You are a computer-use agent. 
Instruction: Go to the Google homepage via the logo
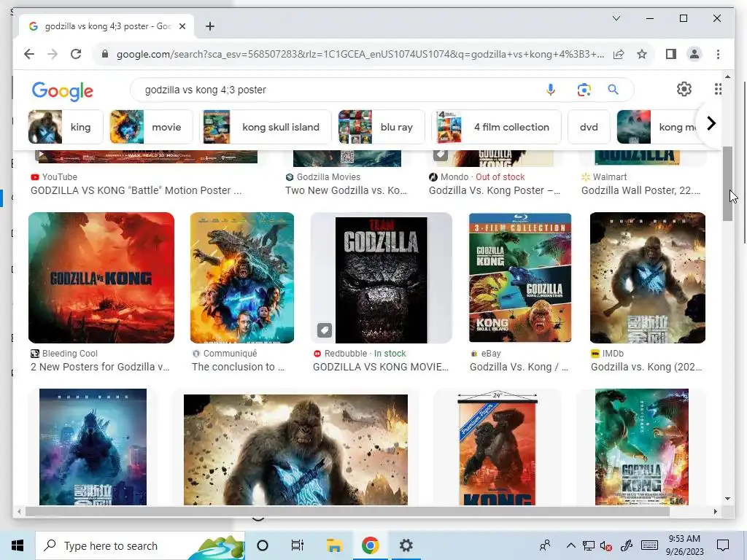[63, 91]
